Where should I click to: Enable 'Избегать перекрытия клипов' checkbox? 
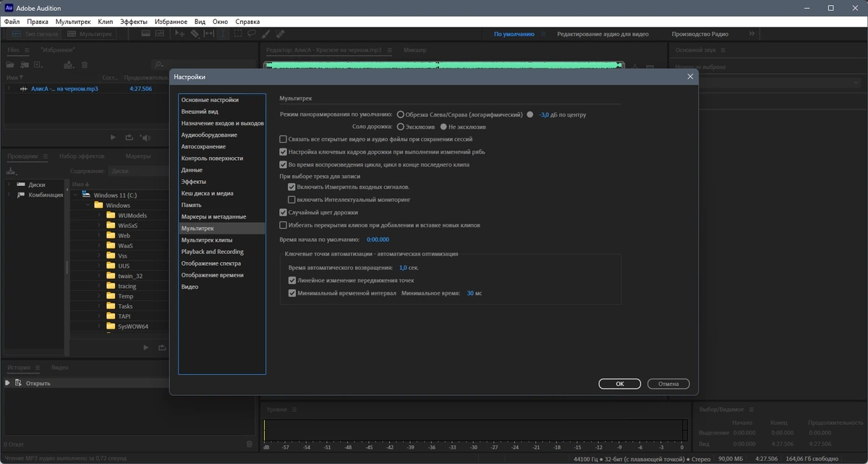(283, 225)
